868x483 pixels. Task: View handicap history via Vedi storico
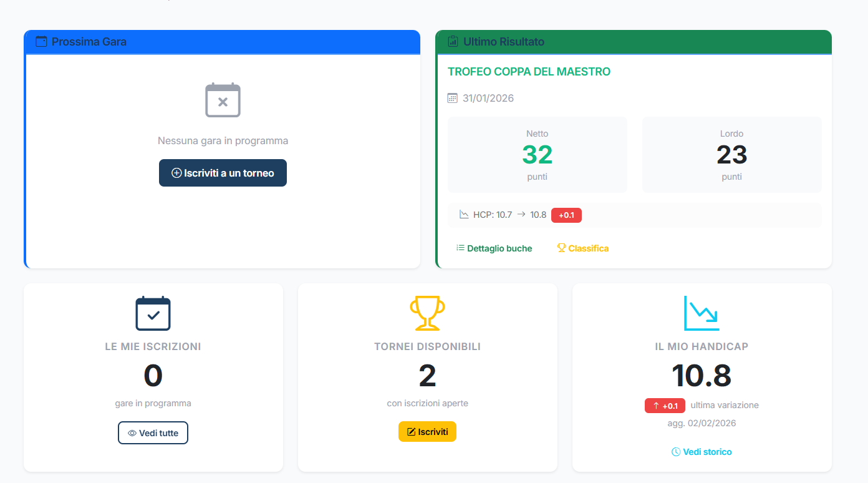pyautogui.click(x=702, y=452)
